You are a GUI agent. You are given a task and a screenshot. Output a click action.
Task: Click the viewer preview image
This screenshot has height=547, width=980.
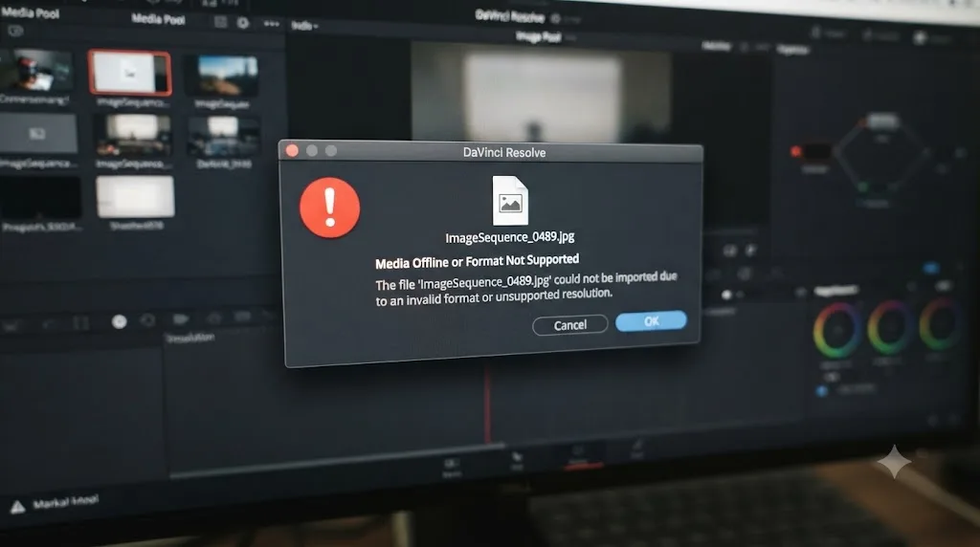coord(541,94)
